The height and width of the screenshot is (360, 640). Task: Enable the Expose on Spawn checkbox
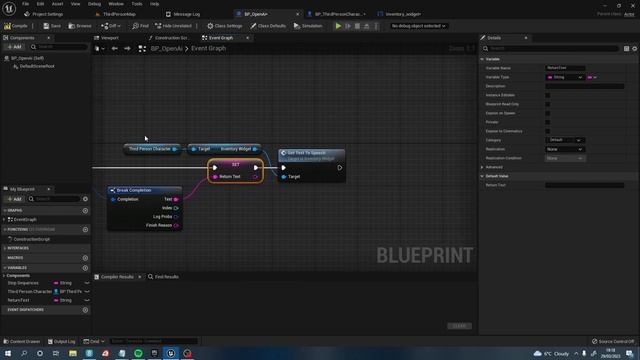point(548,113)
